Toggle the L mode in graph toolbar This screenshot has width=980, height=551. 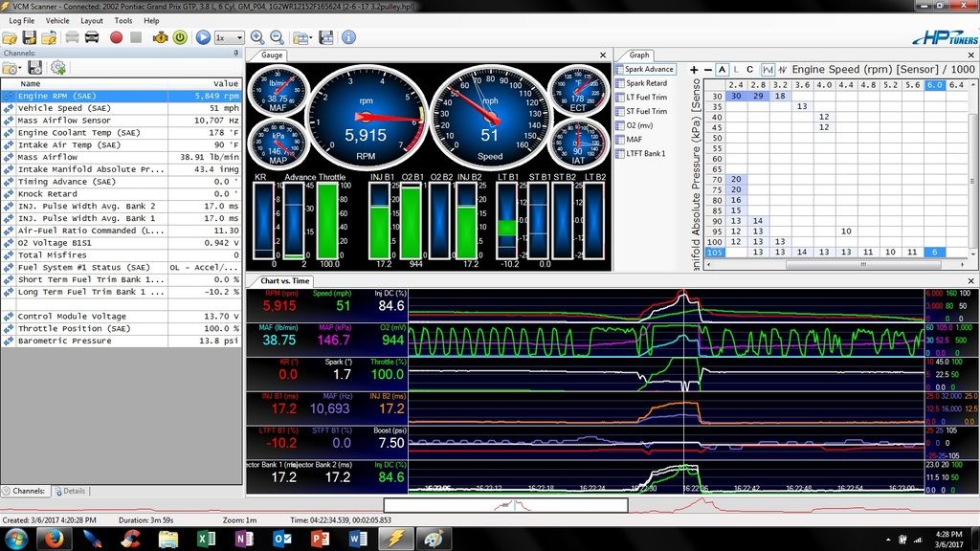point(736,69)
